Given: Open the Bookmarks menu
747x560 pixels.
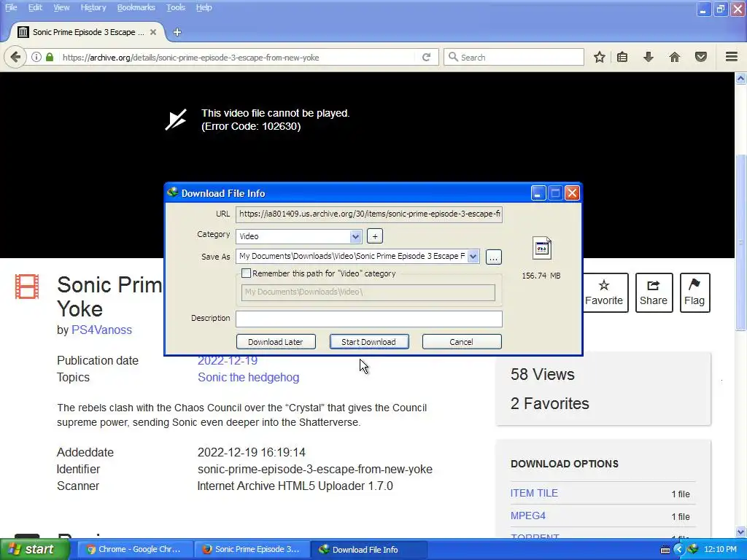Looking at the screenshot, I should coord(136,7).
